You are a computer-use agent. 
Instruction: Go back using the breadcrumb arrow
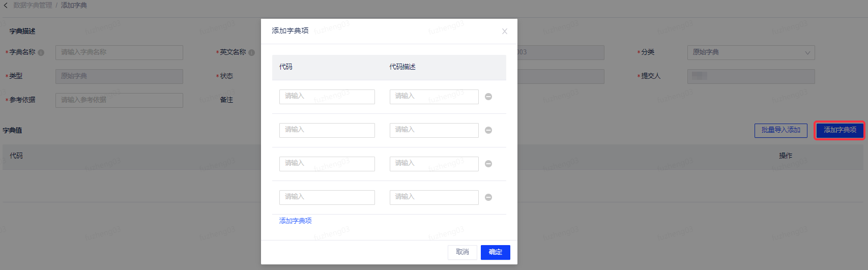[x=6, y=5]
